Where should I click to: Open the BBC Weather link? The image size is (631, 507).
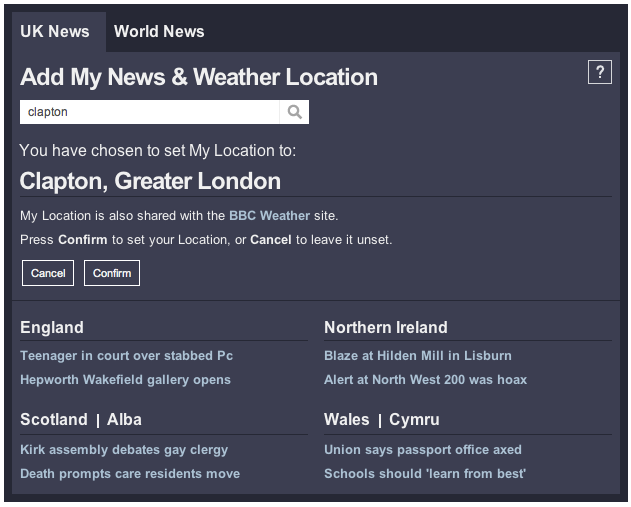point(269,216)
